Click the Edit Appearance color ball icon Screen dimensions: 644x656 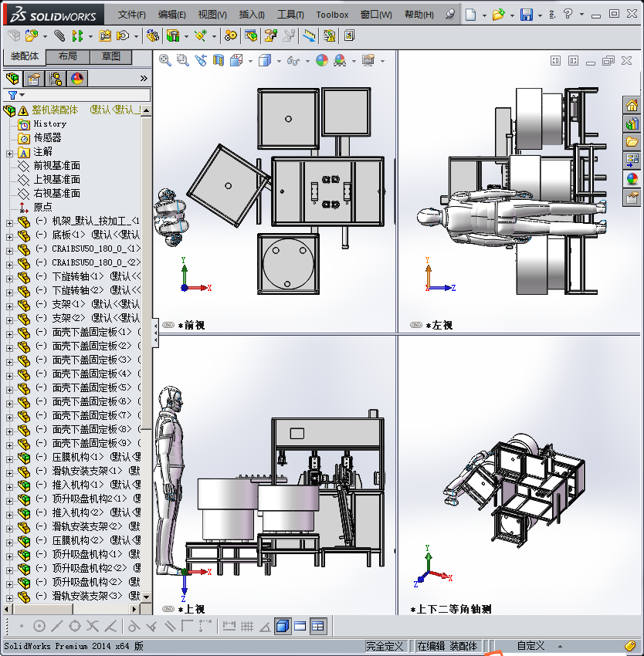(x=321, y=61)
